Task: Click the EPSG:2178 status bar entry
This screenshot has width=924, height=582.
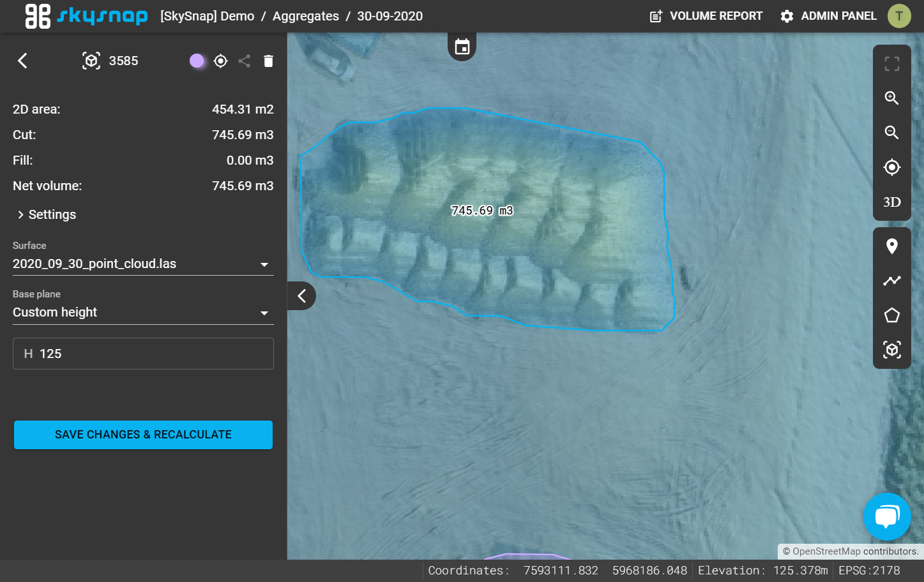Action: pyautogui.click(x=869, y=571)
